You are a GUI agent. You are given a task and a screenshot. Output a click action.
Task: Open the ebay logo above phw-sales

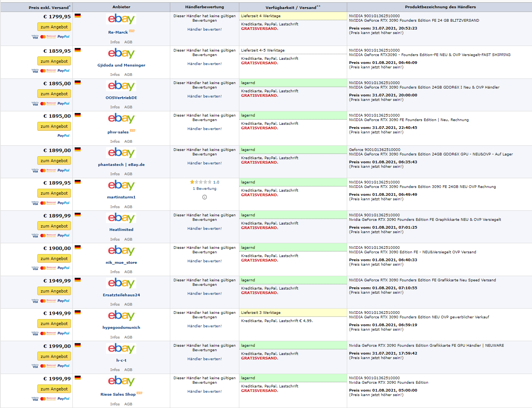click(121, 118)
